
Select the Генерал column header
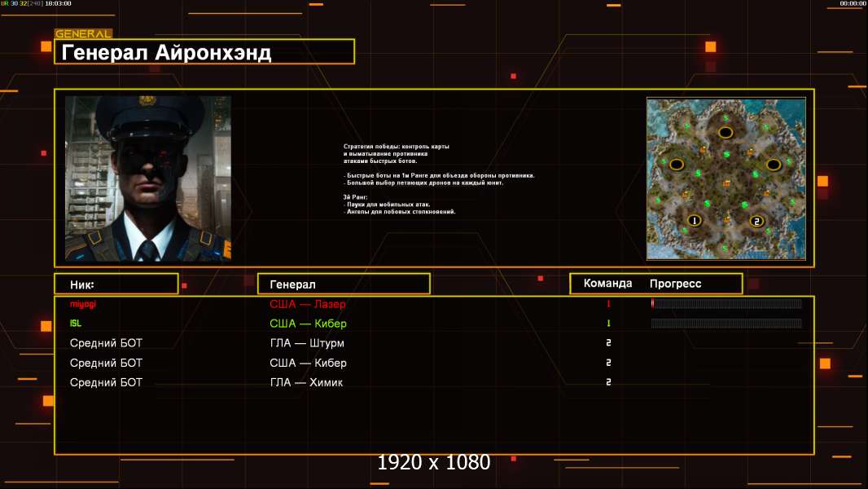344,284
